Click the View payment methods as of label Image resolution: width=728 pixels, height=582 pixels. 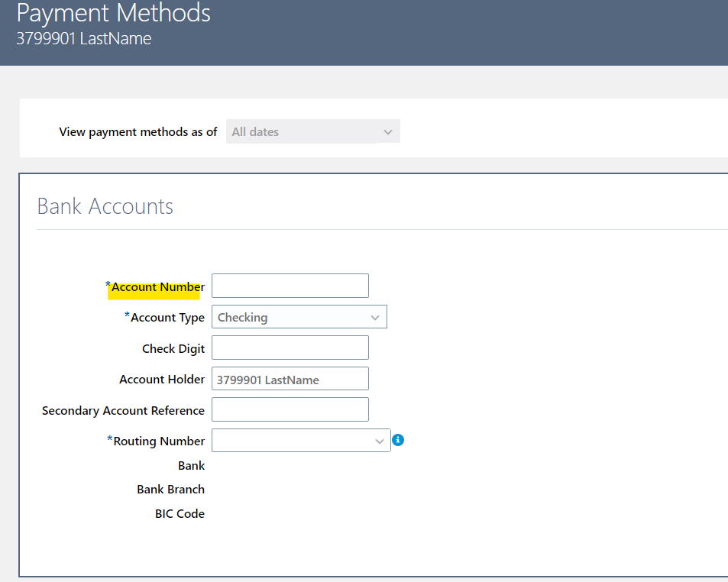(x=138, y=131)
